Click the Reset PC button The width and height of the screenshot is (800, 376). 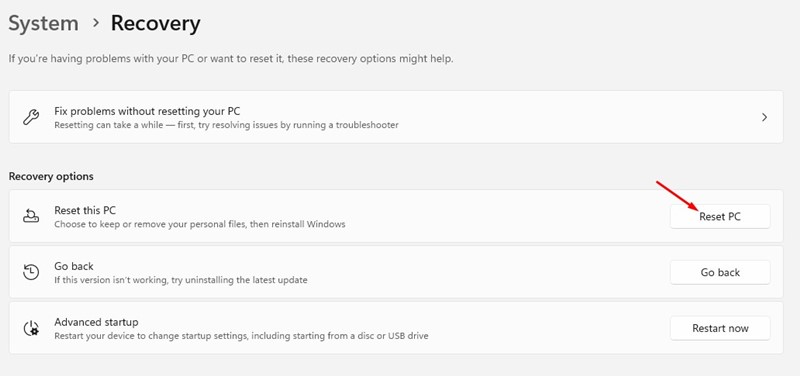pyautogui.click(x=720, y=216)
